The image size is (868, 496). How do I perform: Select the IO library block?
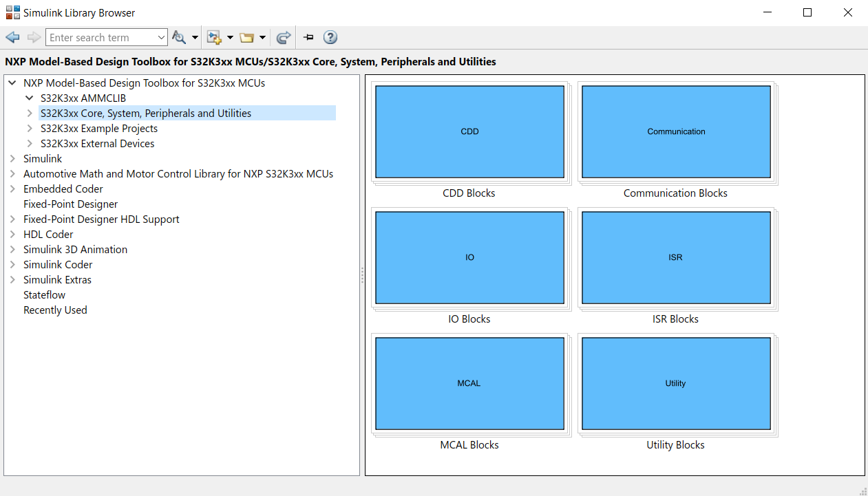click(469, 257)
